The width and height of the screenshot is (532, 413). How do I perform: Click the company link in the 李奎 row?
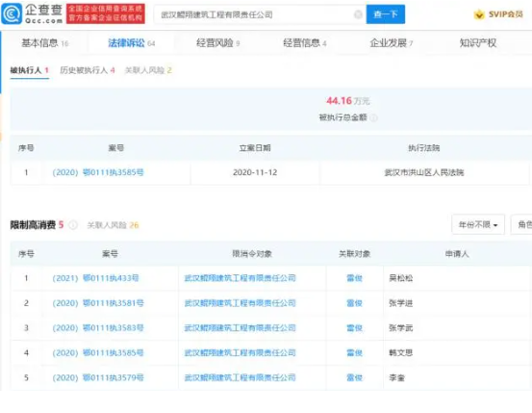(240, 377)
